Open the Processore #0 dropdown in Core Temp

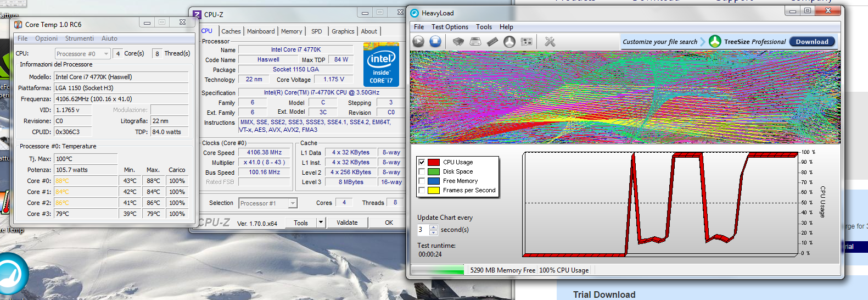(82, 53)
